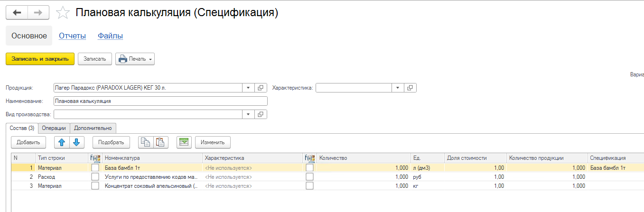644x212 pixels.
Task: Move selected row down with the blue arrow
Action: (x=77, y=142)
